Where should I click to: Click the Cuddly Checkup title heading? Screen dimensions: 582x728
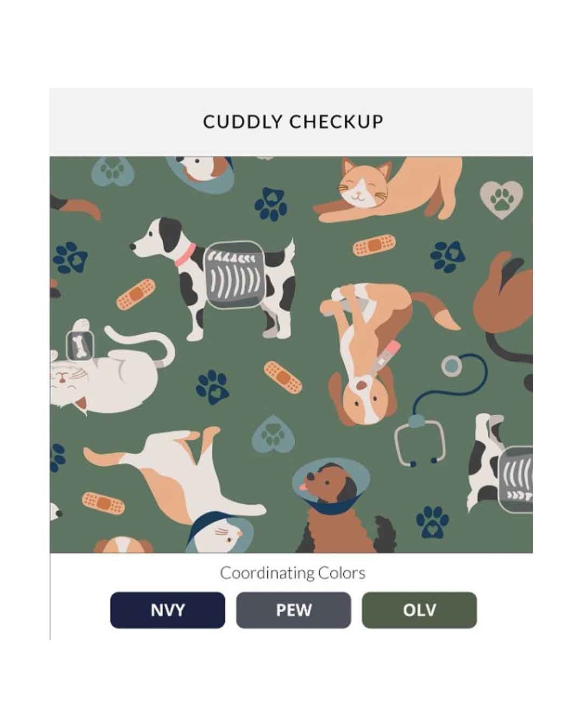coord(293,121)
